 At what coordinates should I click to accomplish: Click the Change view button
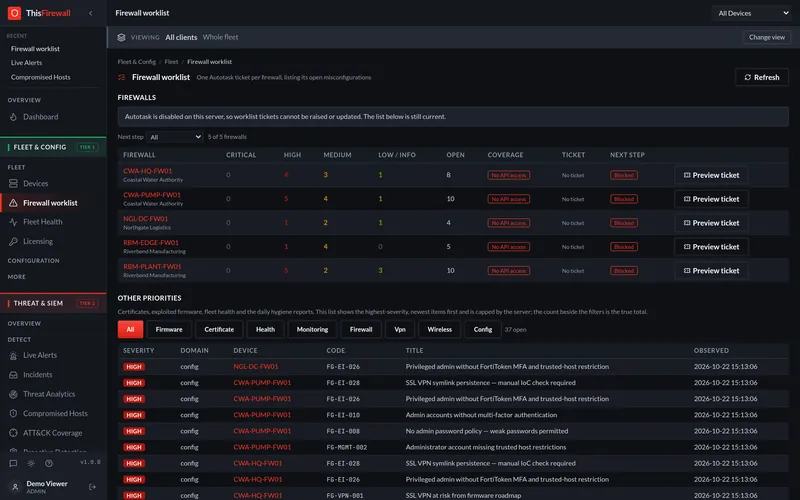pyautogui.click(x=766, y=37)
